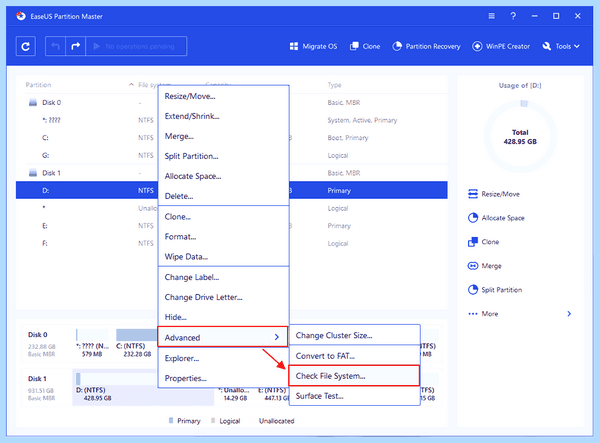Choose Wipe Data... in context menu
Screen dimensions: 600x443
click(223, 256)
